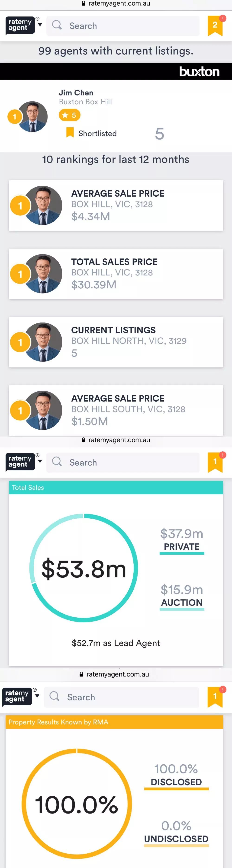Click the third page shortlist bookmark icon
The image size is (232, 868).
tap(215, 697)
